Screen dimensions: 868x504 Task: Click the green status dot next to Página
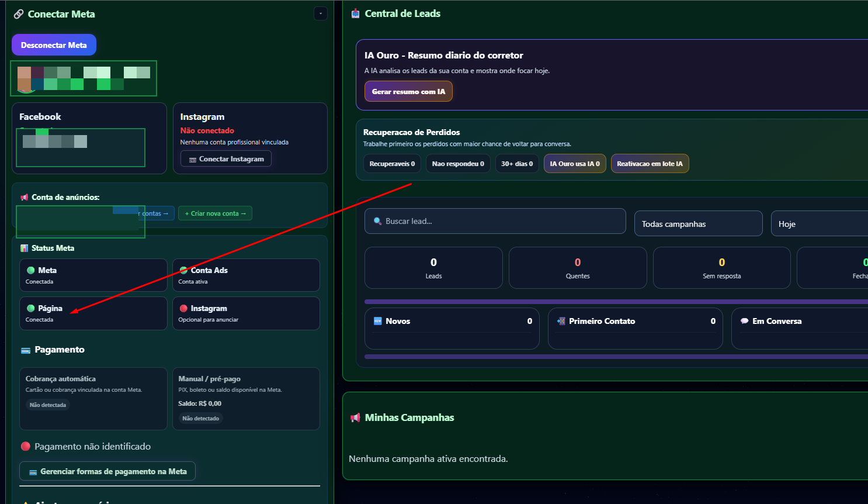[31, 308]
